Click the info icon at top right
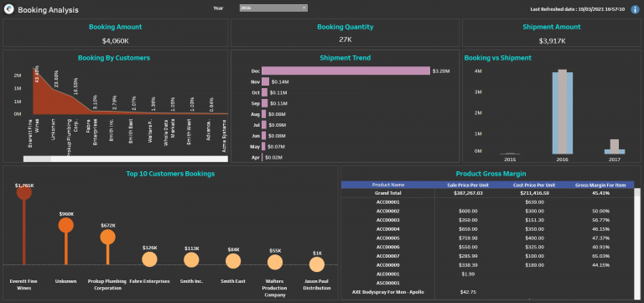This screenshot has height=303, width=644. point(635,9)
